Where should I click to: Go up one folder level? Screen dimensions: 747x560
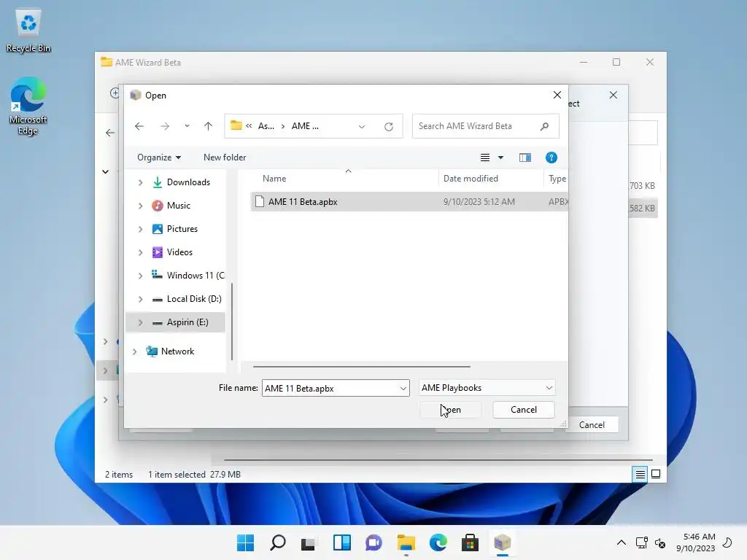point(208,126)
